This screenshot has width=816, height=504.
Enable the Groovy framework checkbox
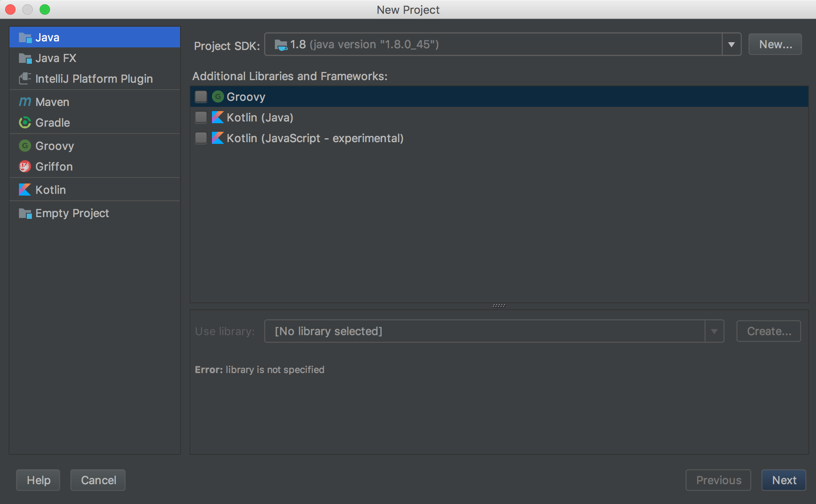pyautogui.click(x=201, y=97)
